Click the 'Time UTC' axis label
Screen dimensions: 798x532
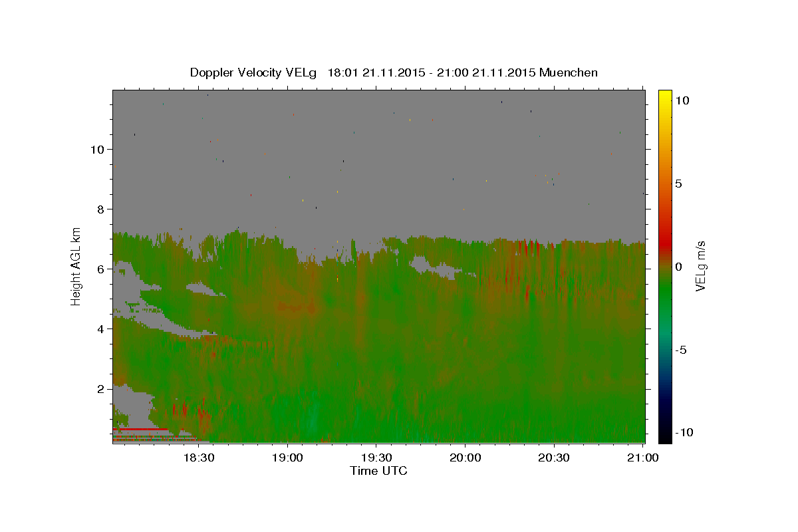pyautogui.click(x=378, y=471)
